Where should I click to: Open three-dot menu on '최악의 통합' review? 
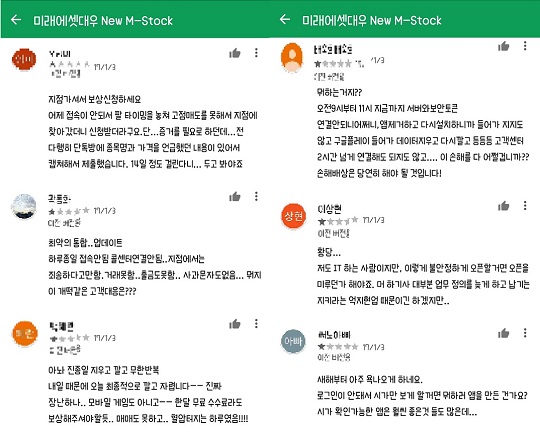pos(256,196)
